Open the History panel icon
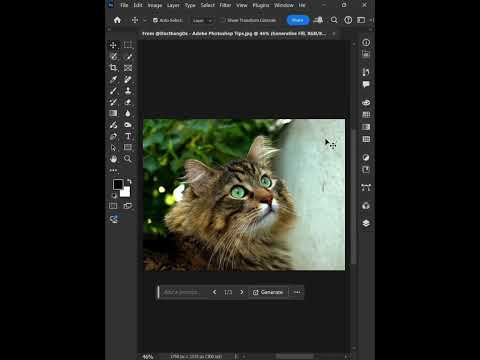 coord(366,72)
